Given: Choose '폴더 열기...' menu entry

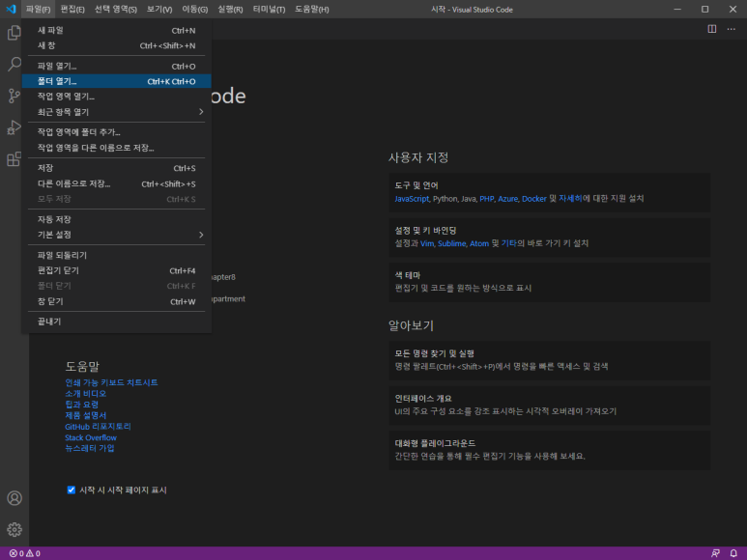Looking at the screenshot, I should [116, 81].
